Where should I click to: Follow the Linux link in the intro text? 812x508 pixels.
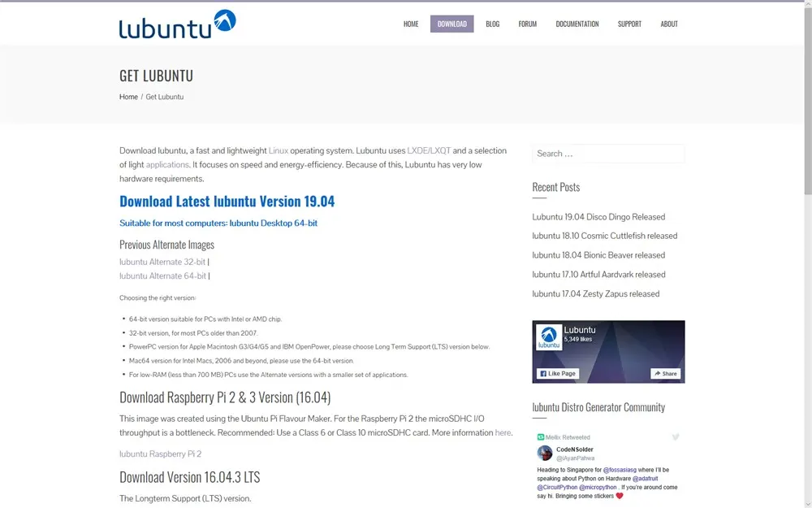coord(278,151)
